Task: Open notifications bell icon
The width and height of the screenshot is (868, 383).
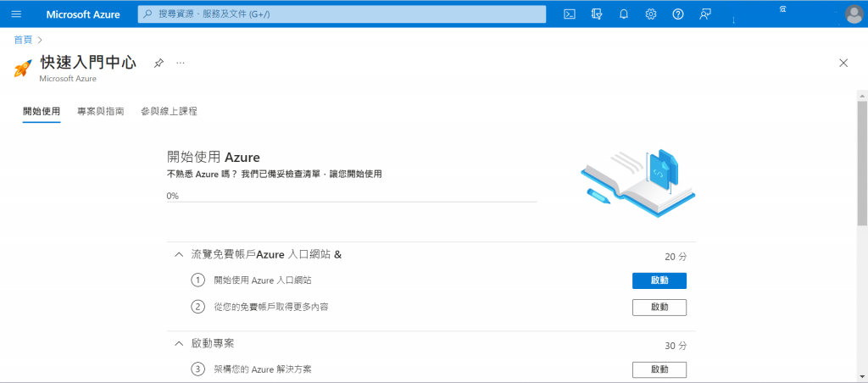Action: [623, 14]
